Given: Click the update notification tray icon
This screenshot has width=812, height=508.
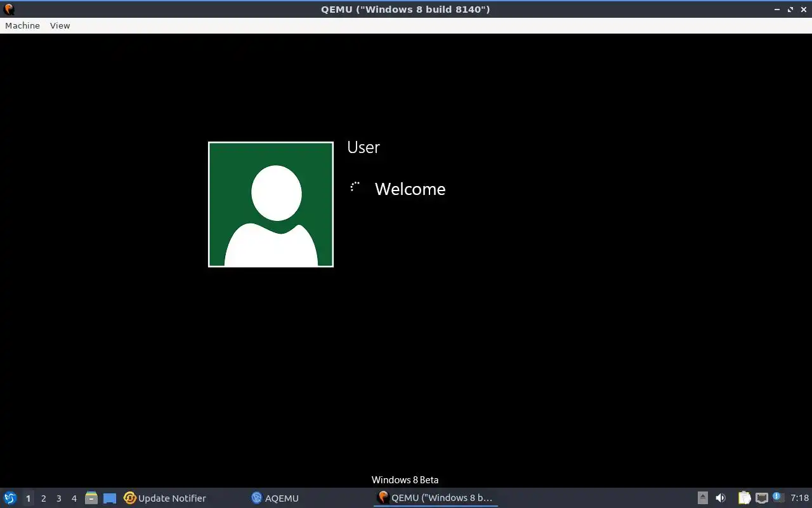Looking at the screenshot, I should (x=778, y=497).
